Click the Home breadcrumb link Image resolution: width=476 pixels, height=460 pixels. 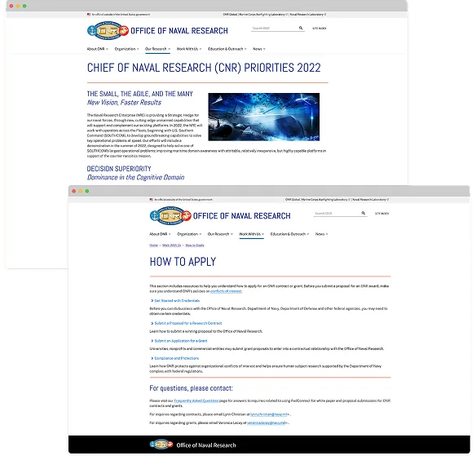click(153, 245)
